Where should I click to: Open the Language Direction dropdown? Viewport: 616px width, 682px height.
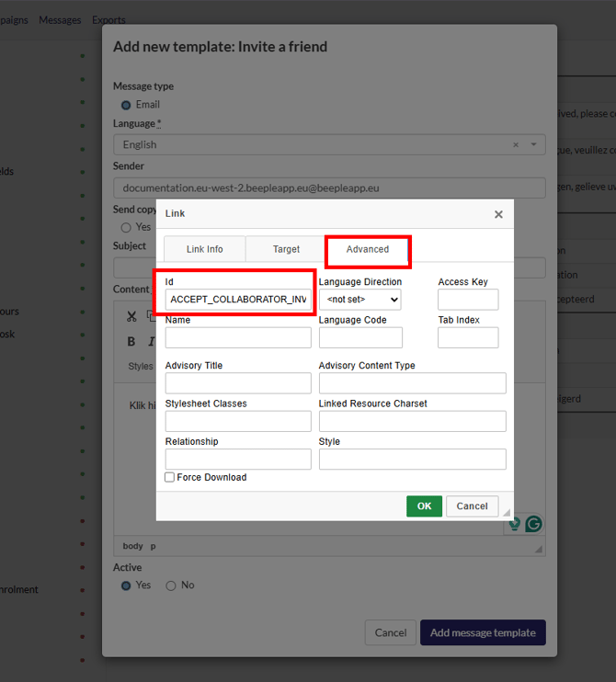[359, 300]
